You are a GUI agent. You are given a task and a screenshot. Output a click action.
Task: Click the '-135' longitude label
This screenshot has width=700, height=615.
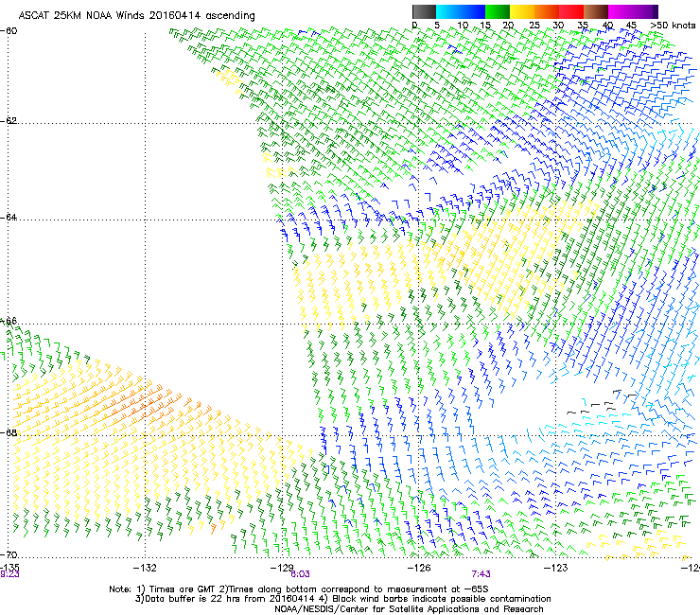[x=9, y=567]
